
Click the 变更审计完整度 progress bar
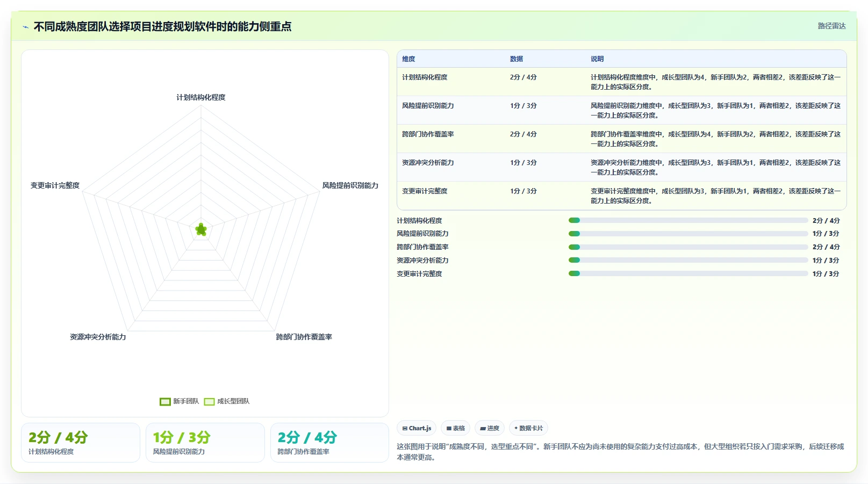(688, 273)
